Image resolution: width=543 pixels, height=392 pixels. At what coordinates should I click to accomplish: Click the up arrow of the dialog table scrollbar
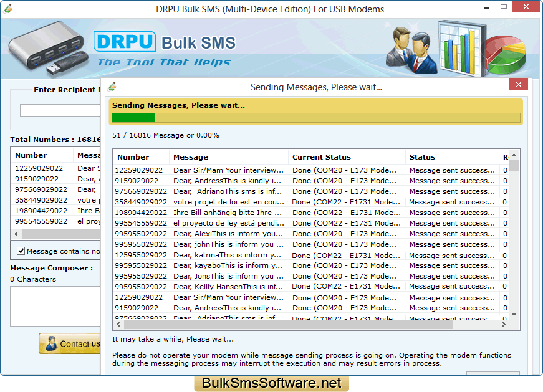tap(514, 155)
